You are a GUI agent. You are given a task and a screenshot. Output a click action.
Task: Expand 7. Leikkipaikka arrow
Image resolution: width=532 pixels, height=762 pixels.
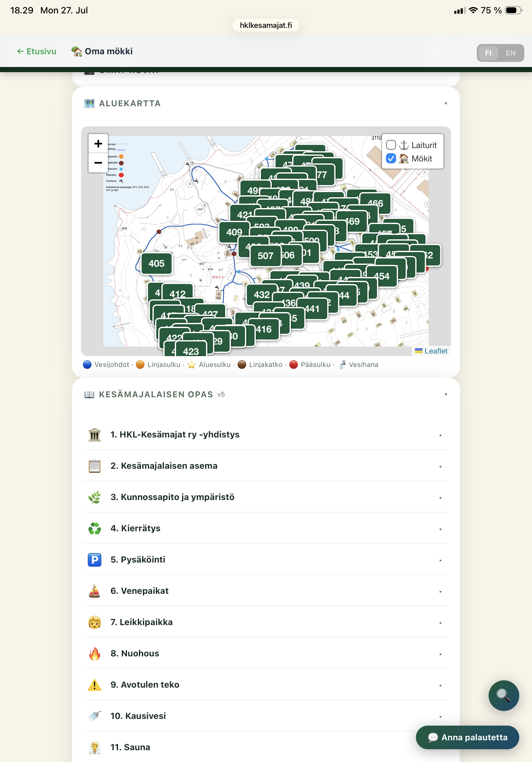(x=441, y=623)
